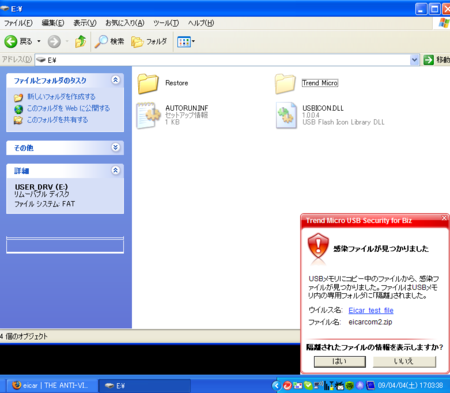Open the Back button history dropdown
The width and height of the screenshot is (450, 393).
pos(39,41)
